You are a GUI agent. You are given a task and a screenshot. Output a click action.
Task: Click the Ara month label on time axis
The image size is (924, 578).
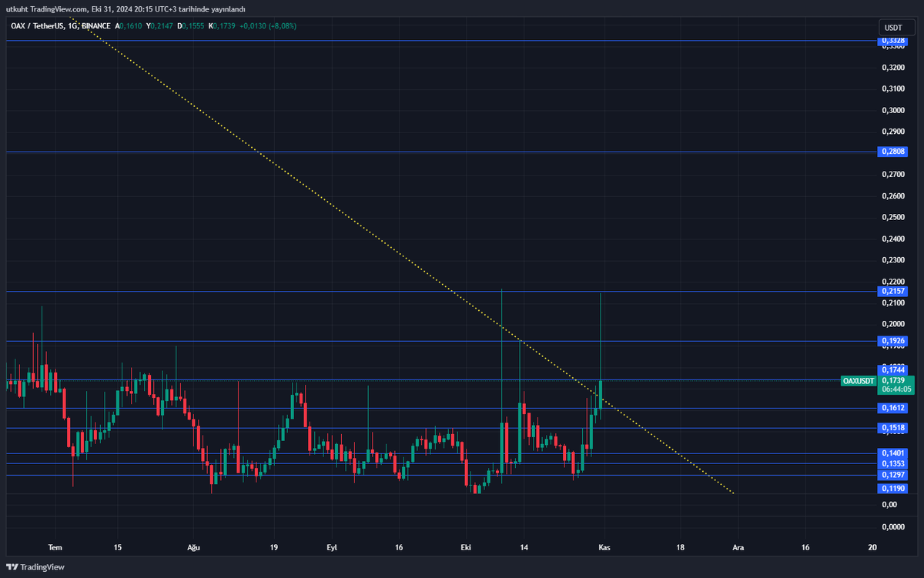click(x=738, y=547)
